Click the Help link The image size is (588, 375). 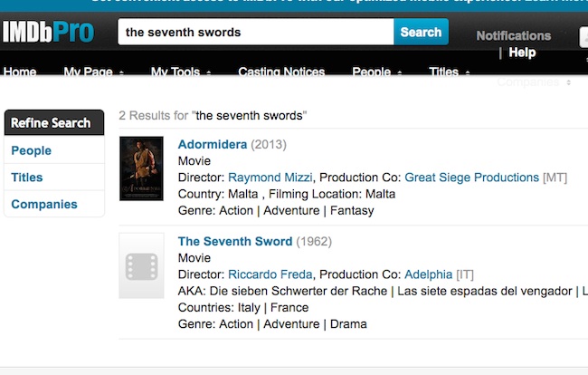522,53
